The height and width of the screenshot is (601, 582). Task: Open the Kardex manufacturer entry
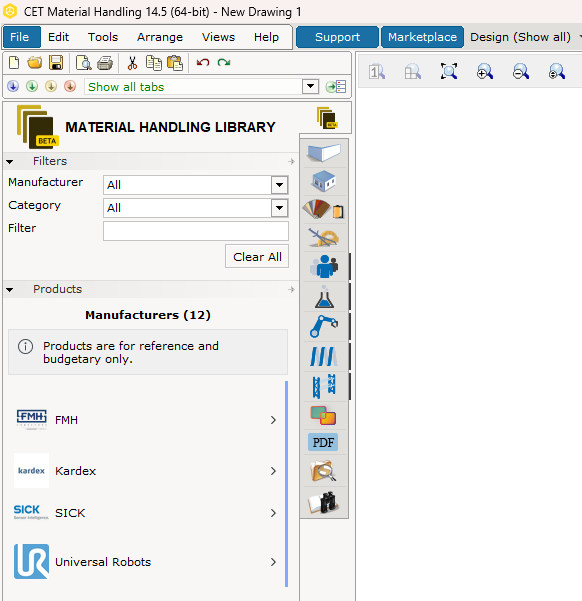(x=146, y=471)
